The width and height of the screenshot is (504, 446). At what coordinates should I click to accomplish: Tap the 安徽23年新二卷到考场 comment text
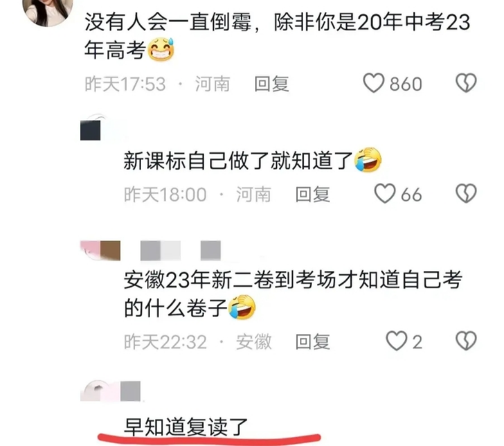pos(293,293)
